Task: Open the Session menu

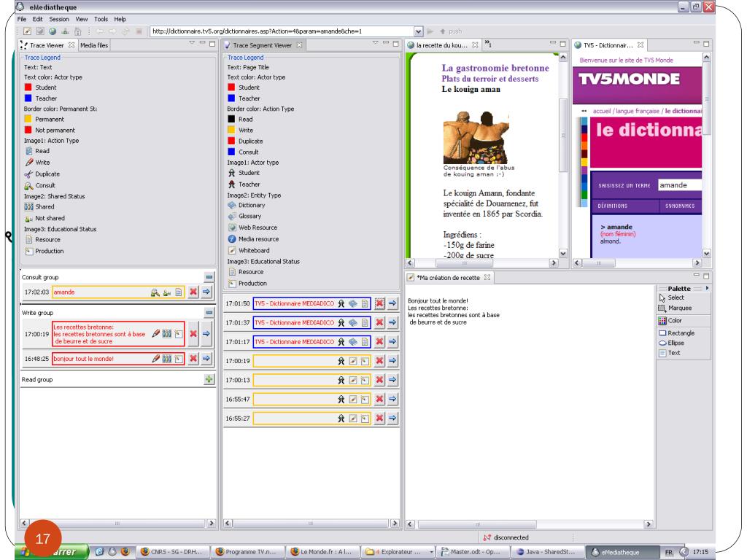Action: coord(59,19)
